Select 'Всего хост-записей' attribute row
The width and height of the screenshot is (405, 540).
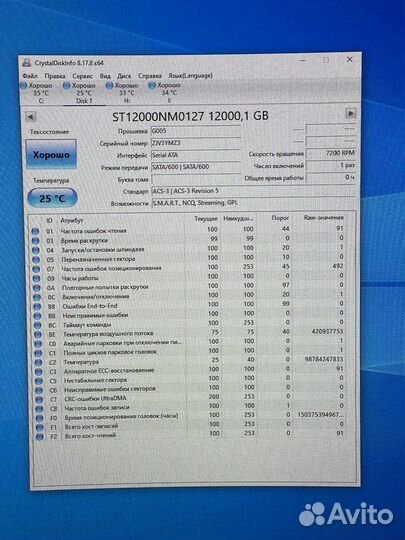[x=191, y=425]
